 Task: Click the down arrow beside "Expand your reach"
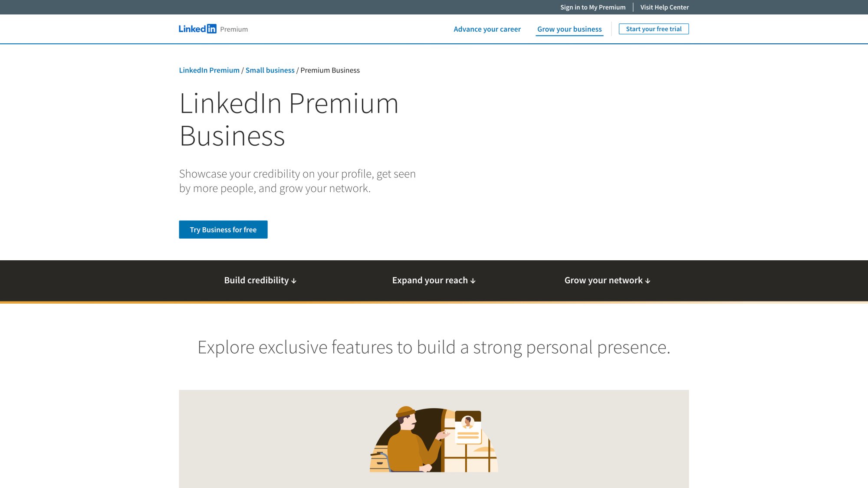(x=473, y=280)
